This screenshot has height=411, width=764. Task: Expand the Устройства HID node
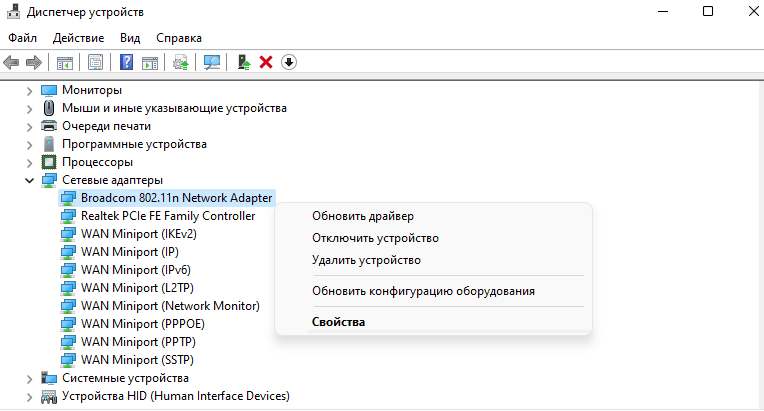29,397
